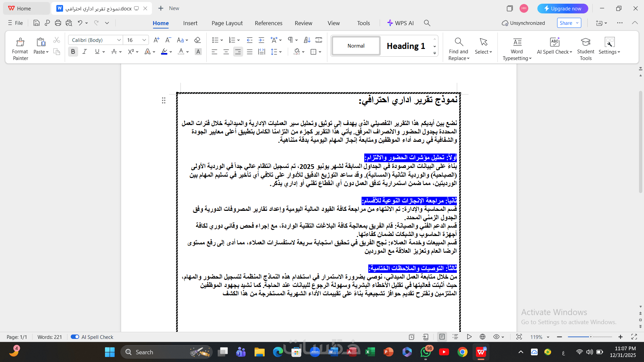The height and width of the screenshot is (362, 644).
Task: Apply the Heading 1 style
Action: point(406,46)
